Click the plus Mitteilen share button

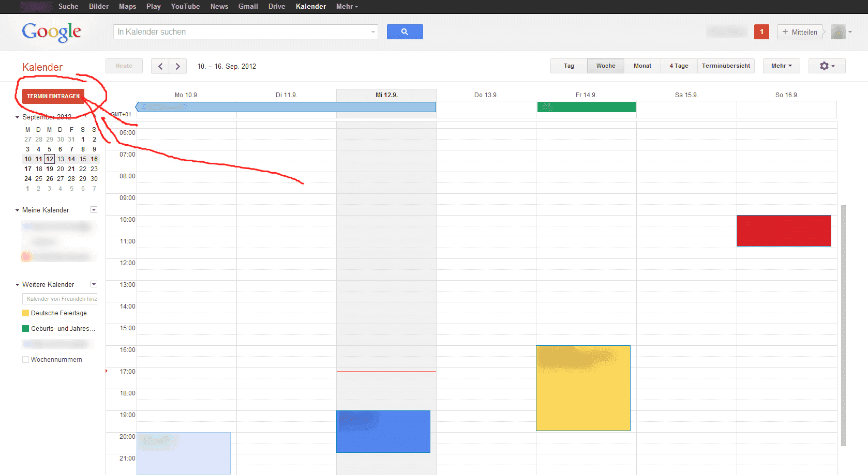coord(800,32)
